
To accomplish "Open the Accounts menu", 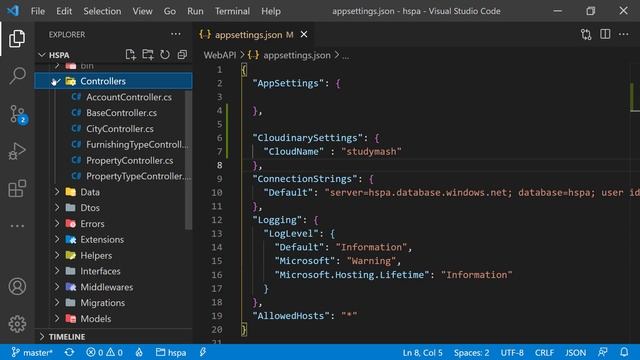I will point(17,287).
